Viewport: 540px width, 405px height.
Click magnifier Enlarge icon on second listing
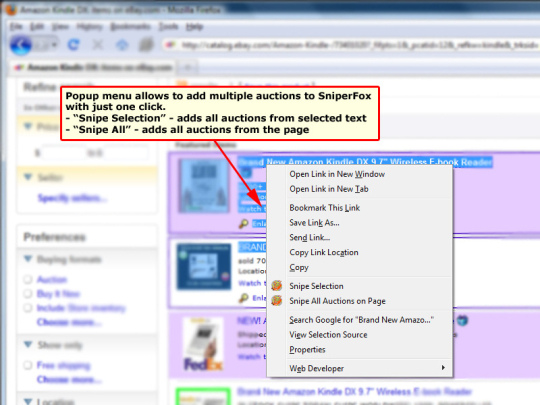243,298
